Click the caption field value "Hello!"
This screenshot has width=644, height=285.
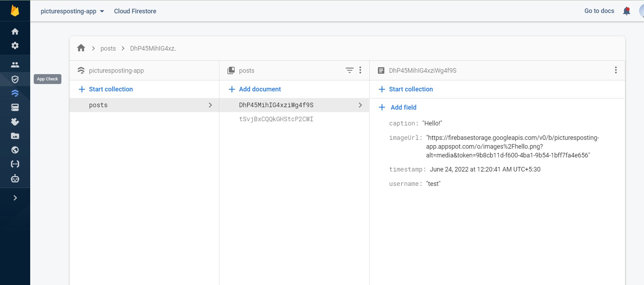pos(432,123)
